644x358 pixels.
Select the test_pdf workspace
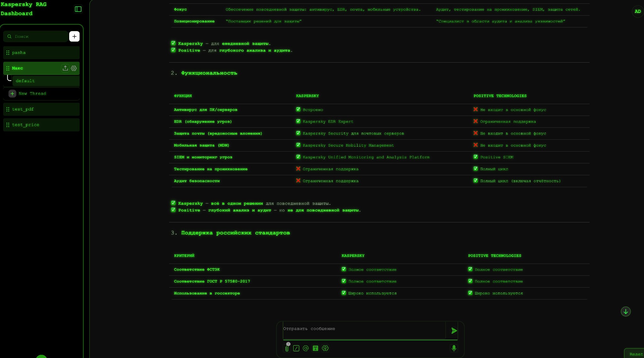(41, 109)
